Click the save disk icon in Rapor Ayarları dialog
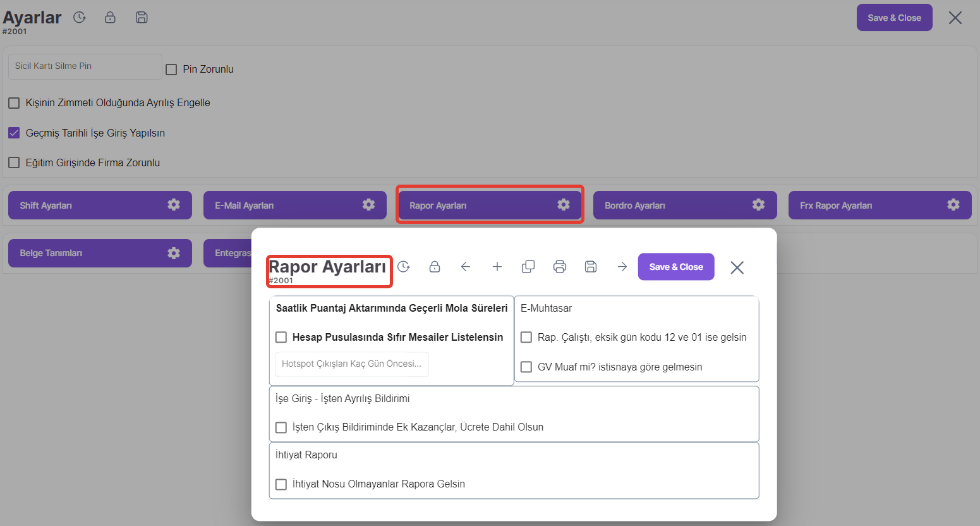Viewport: 980px width, 526px height. [x=591, y=267]
